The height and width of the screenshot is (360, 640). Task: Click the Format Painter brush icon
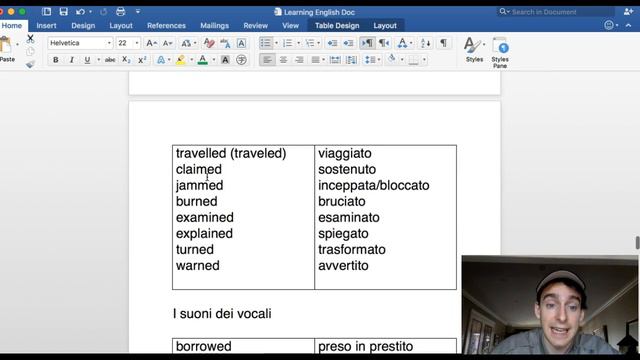(x=30, y=64)
